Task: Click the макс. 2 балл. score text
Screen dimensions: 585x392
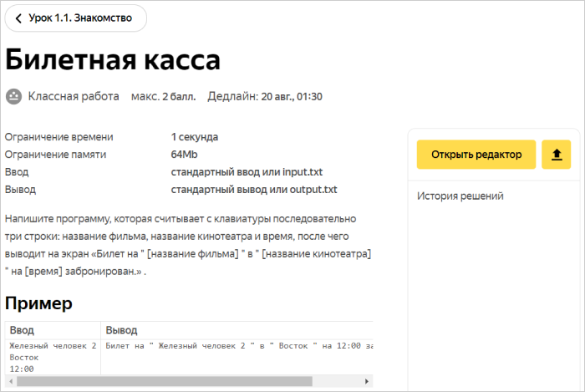Action: click(x=163, y=96)
